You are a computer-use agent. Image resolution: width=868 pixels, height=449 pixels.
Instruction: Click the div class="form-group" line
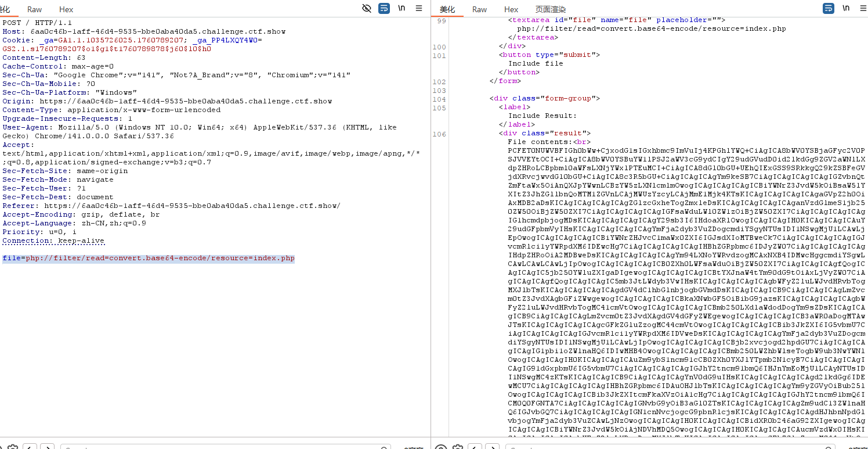545,98
